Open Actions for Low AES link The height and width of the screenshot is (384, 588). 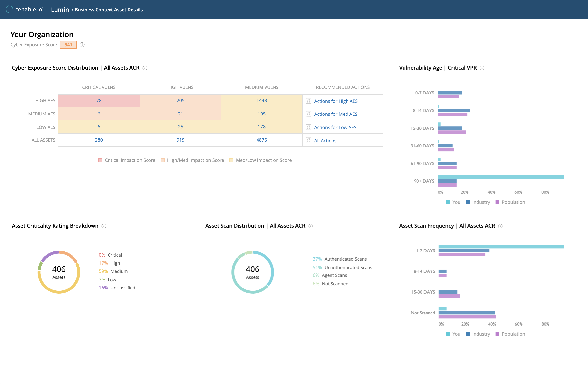click(x=335, y=127)
